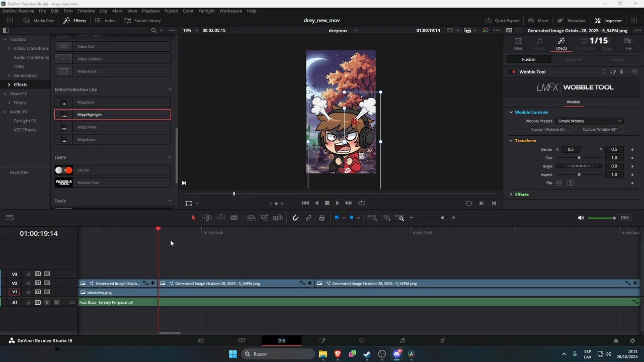Click the timeline zoom plus button
The height and width of the screenshot is (362, 644).
(453, 218)
